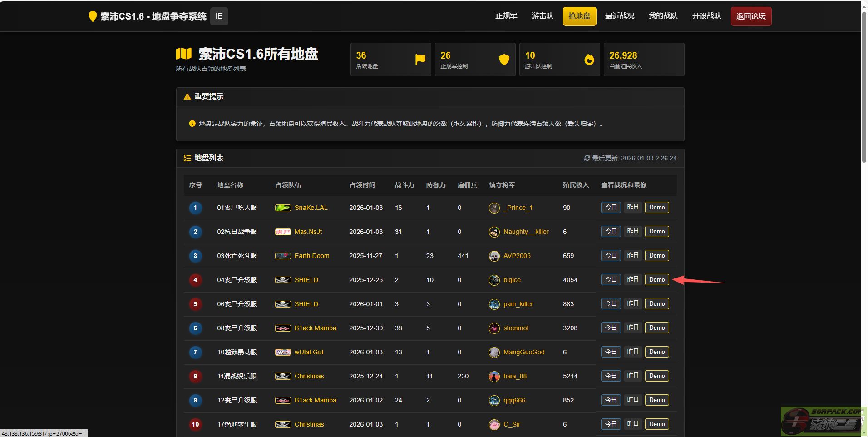Screen dimensions: 868x437
Task: Click the AVP2005 general avatar
Action: pos(494,256)
